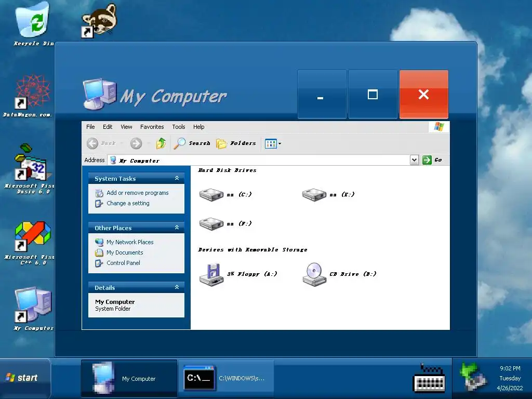
Task: Open the View menu
Action: click(x=127, y=127)
